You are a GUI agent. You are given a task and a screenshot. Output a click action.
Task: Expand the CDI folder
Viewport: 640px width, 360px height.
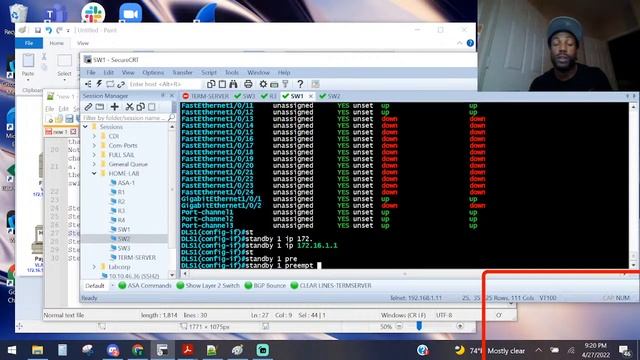94,136
